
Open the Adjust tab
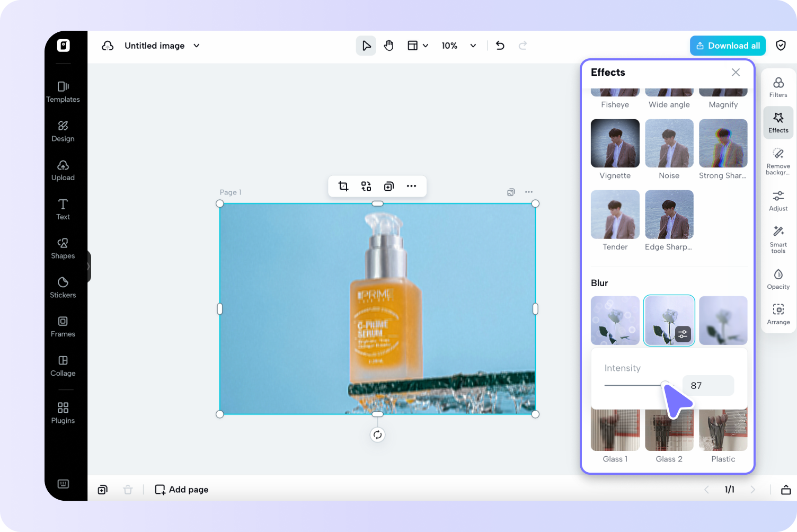click(x=778, y=201)
